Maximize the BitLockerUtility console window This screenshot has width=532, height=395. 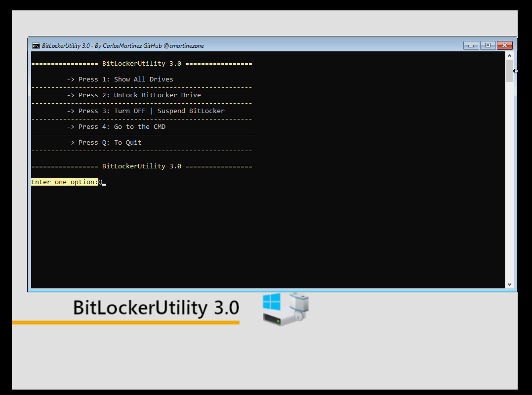pyautogui.click(x=488, y=45)
